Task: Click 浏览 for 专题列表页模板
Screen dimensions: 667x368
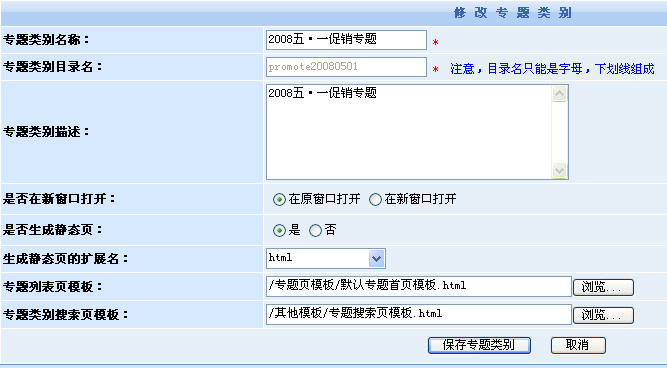Action: (603, 287)
